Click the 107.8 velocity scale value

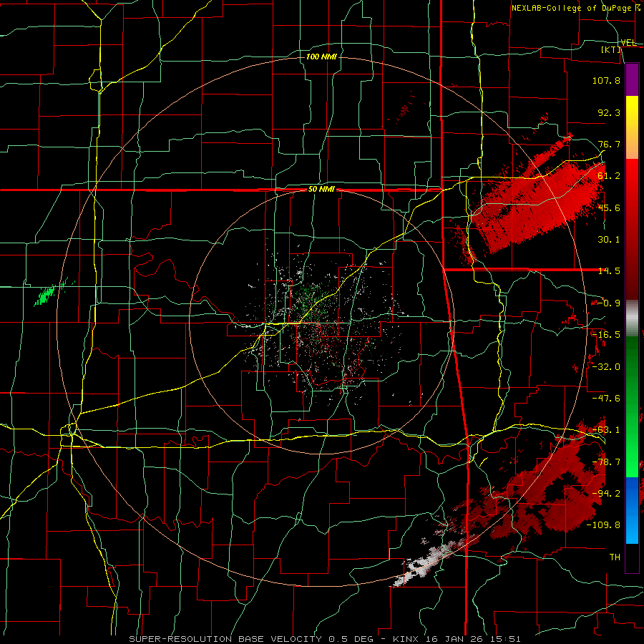(x=606, y=80)
